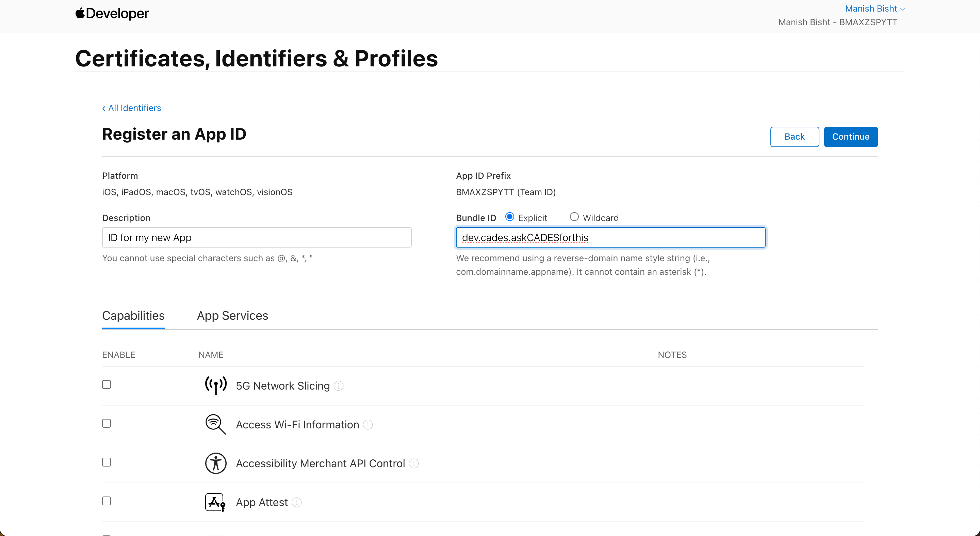This screenshot has height=536, width=980.
Task: Click the 5G Network Slicing name text
Action: coord(283,385)
